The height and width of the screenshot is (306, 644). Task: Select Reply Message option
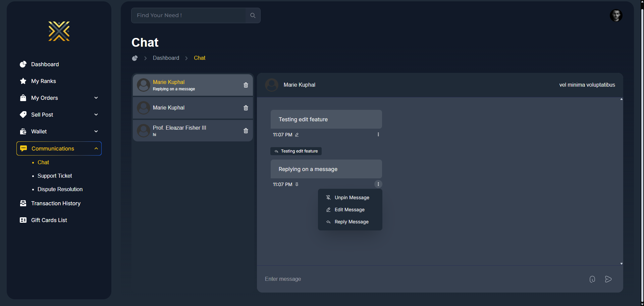pyautogui.click(x=351, y=222)
